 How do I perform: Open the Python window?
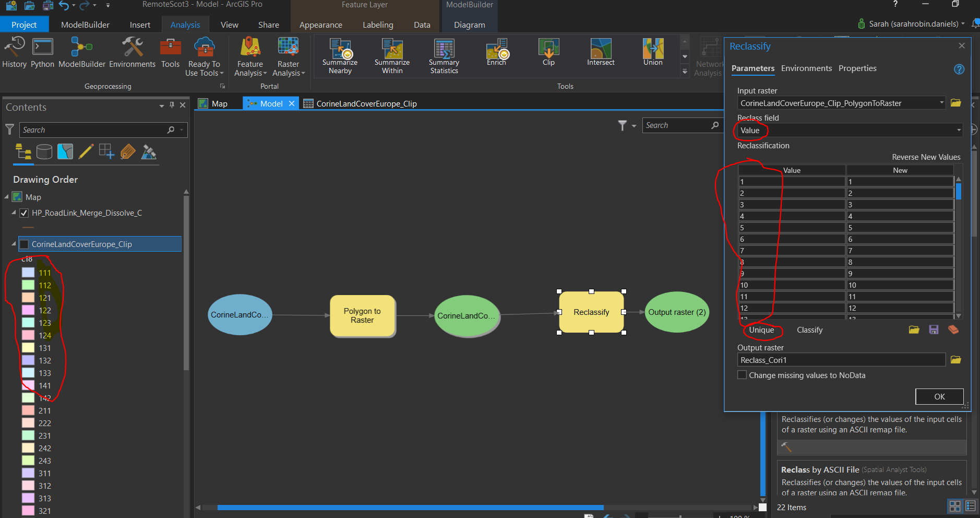point(42,52)
